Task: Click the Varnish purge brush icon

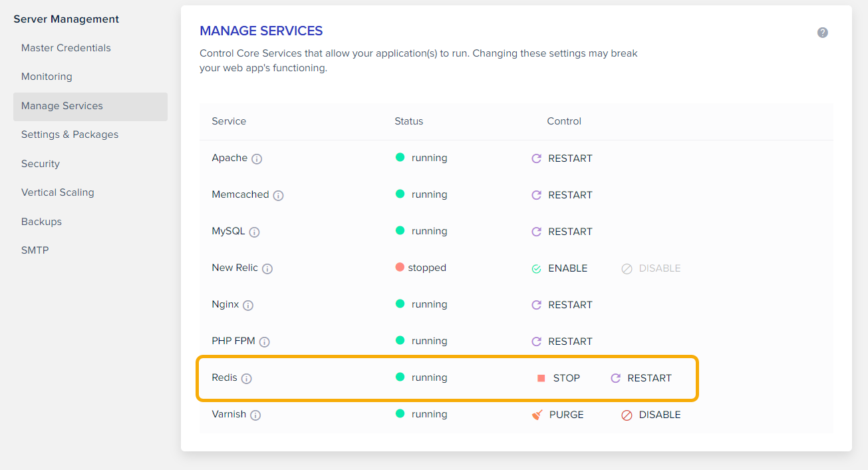Action: (x=536, y=413)
